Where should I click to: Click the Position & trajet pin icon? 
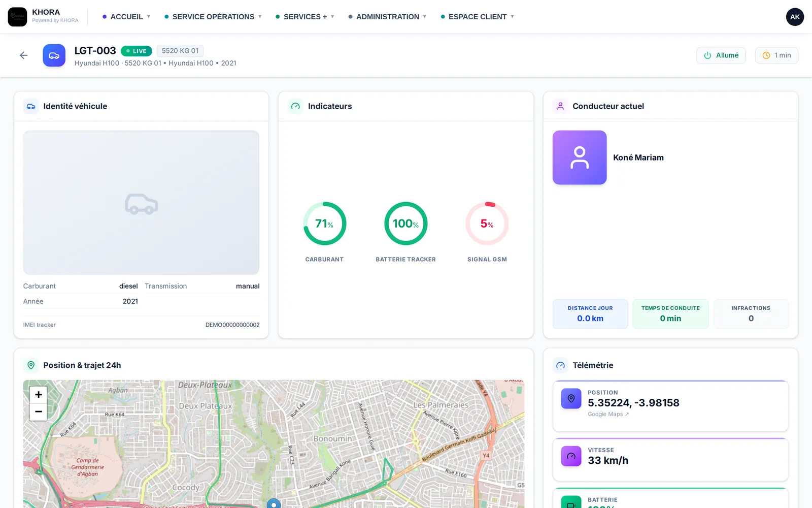coord(31,365)
